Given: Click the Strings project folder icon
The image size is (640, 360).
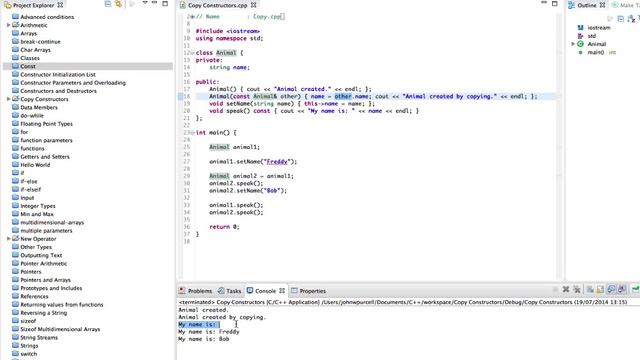Looking at the screenshot, I should pyautogui.click(x=16, y=345).
